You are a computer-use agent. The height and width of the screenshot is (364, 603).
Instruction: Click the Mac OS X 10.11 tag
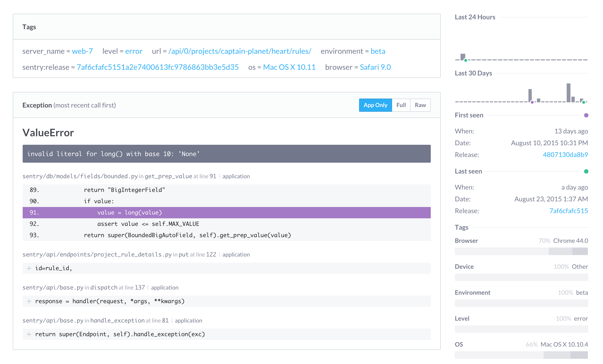(289, 67)
